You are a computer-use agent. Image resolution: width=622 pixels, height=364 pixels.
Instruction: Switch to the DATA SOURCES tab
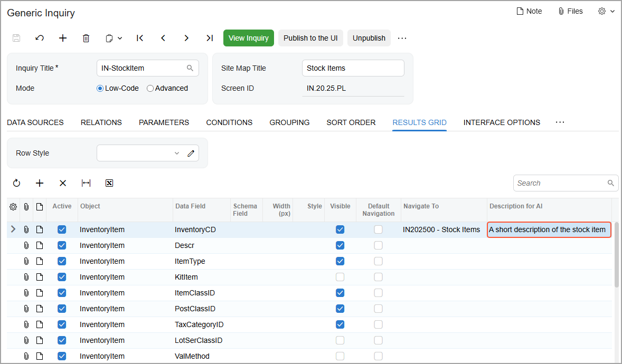(x=35, y=122)
